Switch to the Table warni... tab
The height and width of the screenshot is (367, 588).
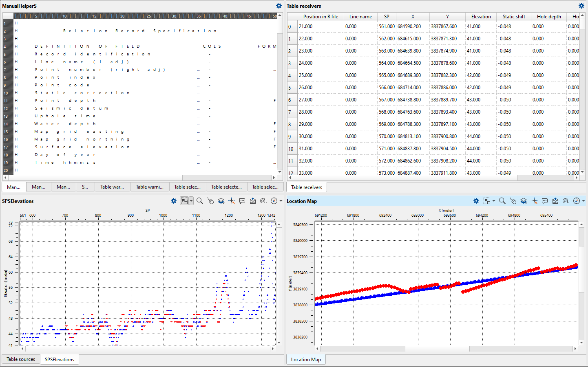pyautogui.click(x=149, y=187)
